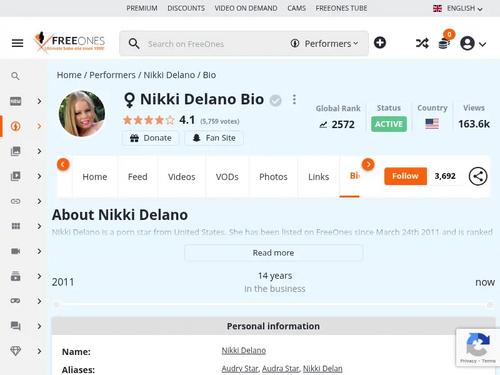Click the share icon beside follower count
500x375 pixels.
pyautogui.click(x=478, y=176)
